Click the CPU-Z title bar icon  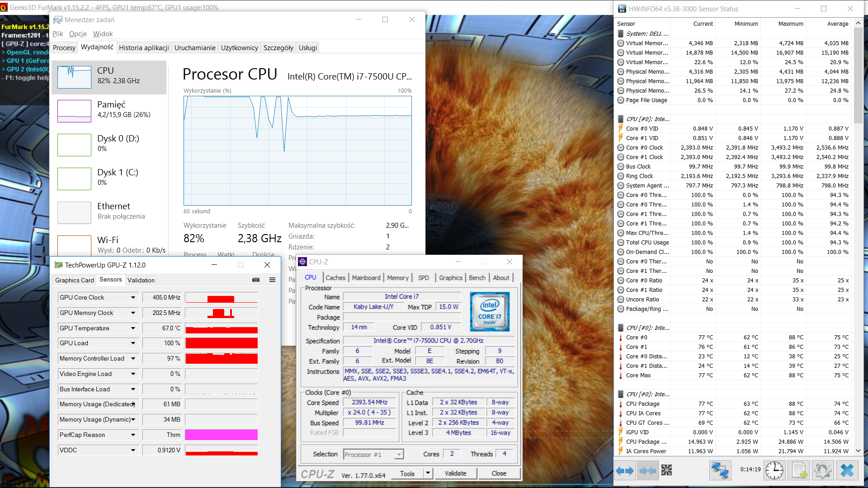tap(302, 262)
